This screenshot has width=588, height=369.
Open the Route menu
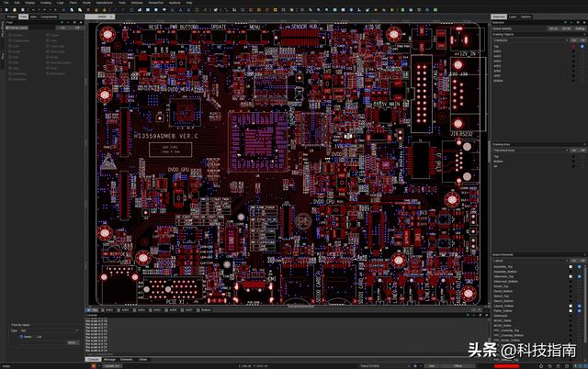86,3
